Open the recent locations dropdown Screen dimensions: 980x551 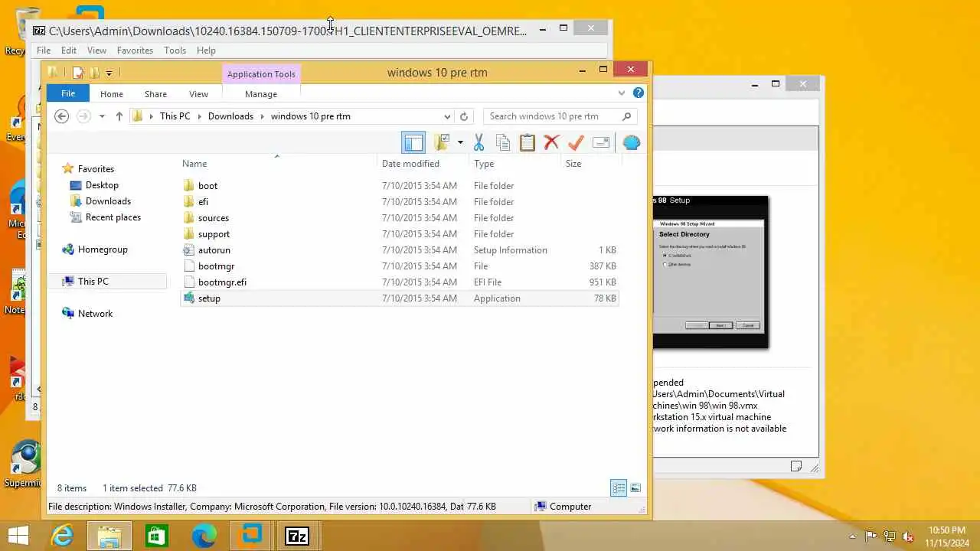tap(102, 116)
